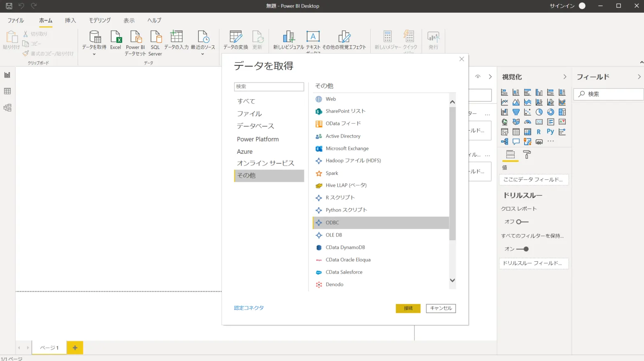
Task: Toggle すべてのフィルターを保持 switch off
Action: (x=523, y=249)
